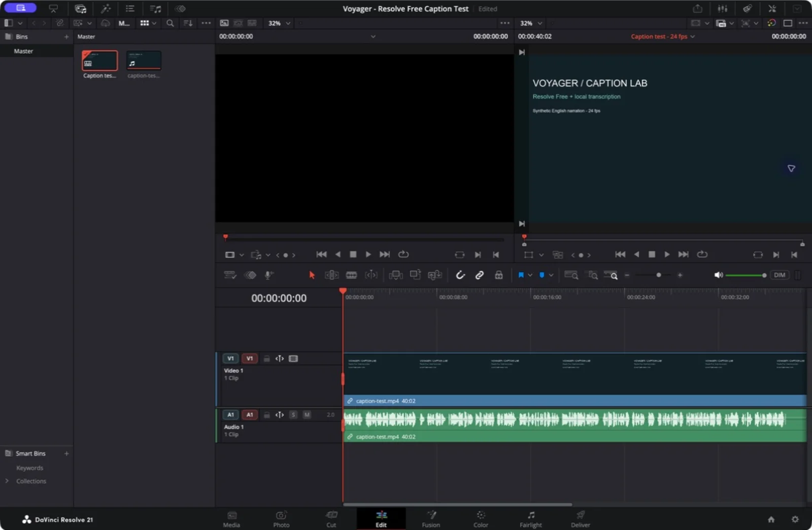Click the Home project manager icon
Viewport: 812px width, 530px height.
pos(771,519)
